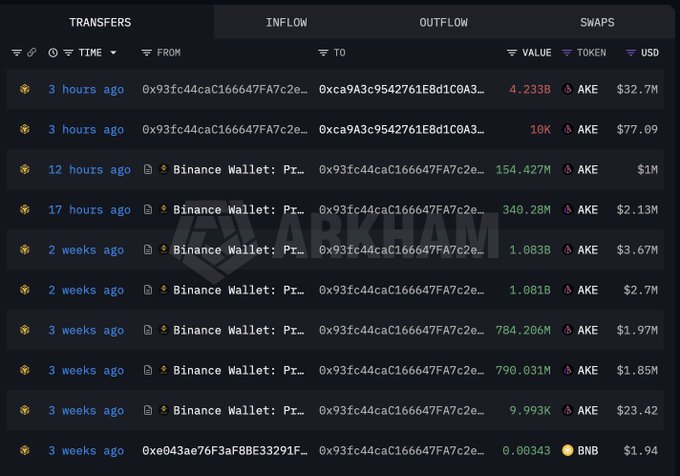Open '3 hours ago' link of 4.233B transfer
Image resolution: width=680 pixels, height=476 pixels.
pyautogui.click(x=86, y=89)
